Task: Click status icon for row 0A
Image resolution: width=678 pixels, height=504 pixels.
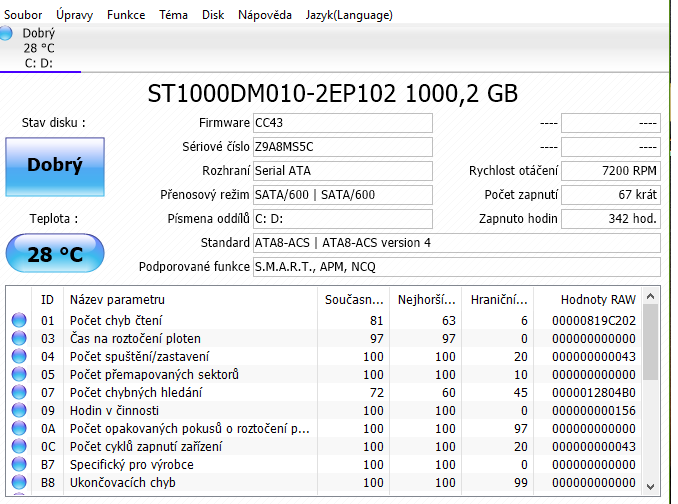Action: point(19,428)
